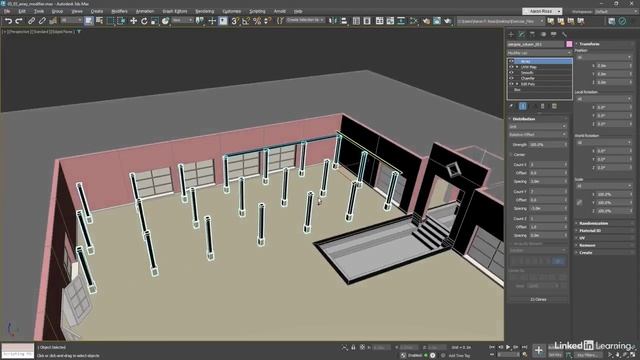640x360 pixels.
Task: Open the Modifier List dropdown
Action: point(539,53)
